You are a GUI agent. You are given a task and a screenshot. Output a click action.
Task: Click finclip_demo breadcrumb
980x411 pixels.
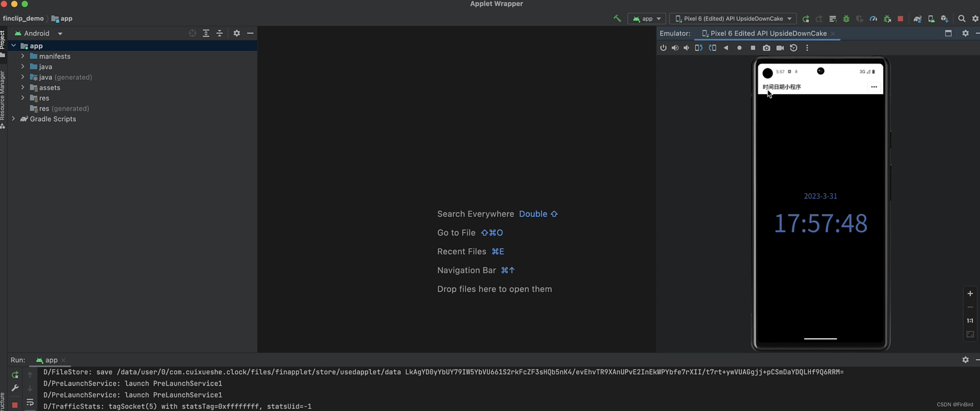tap(23, 19)
